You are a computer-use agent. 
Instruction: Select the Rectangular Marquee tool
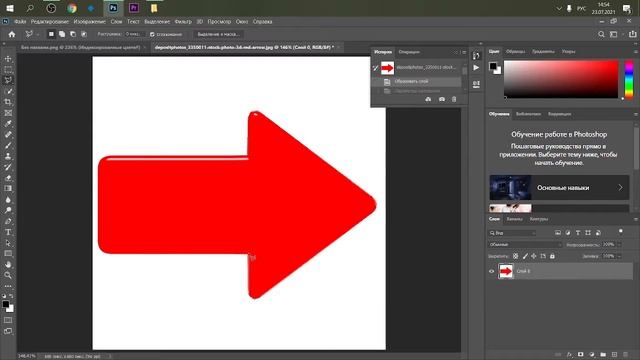[8, 70]
